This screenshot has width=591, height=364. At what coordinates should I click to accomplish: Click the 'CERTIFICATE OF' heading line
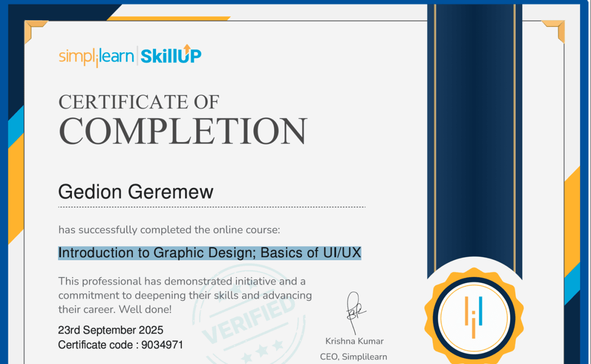pos(138,102)
